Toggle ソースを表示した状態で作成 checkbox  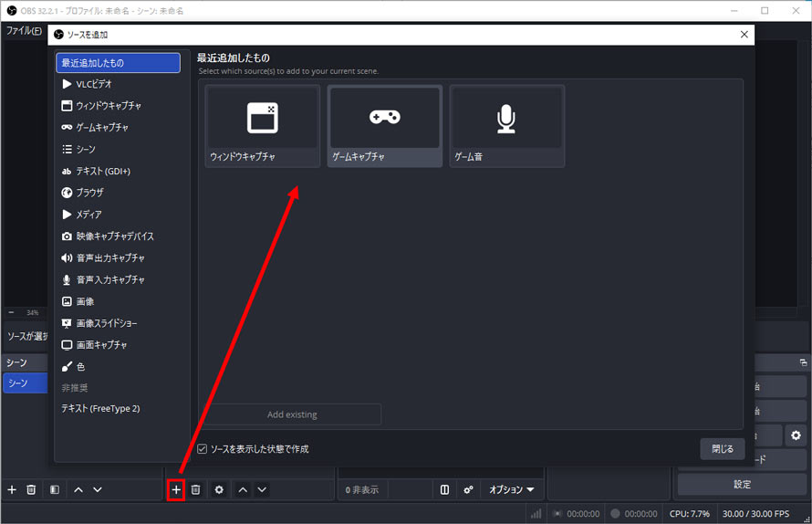point(203,449)
